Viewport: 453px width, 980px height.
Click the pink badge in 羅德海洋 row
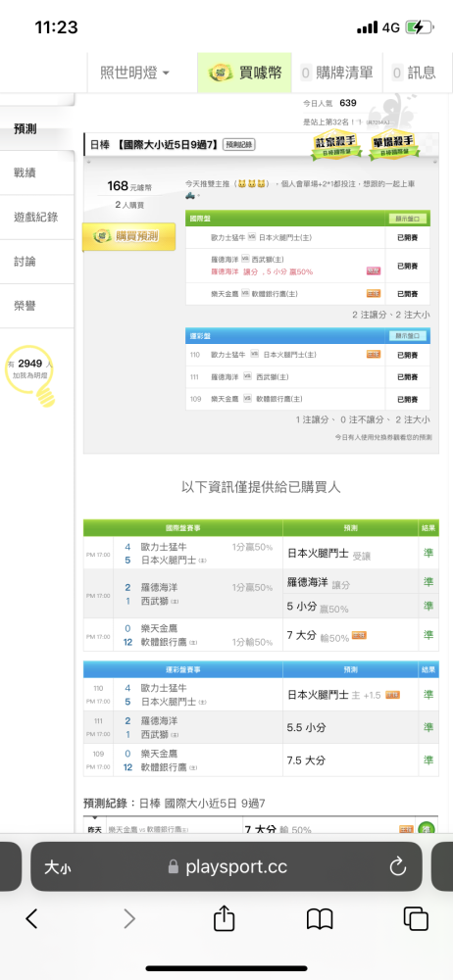(x=373, y=271)
